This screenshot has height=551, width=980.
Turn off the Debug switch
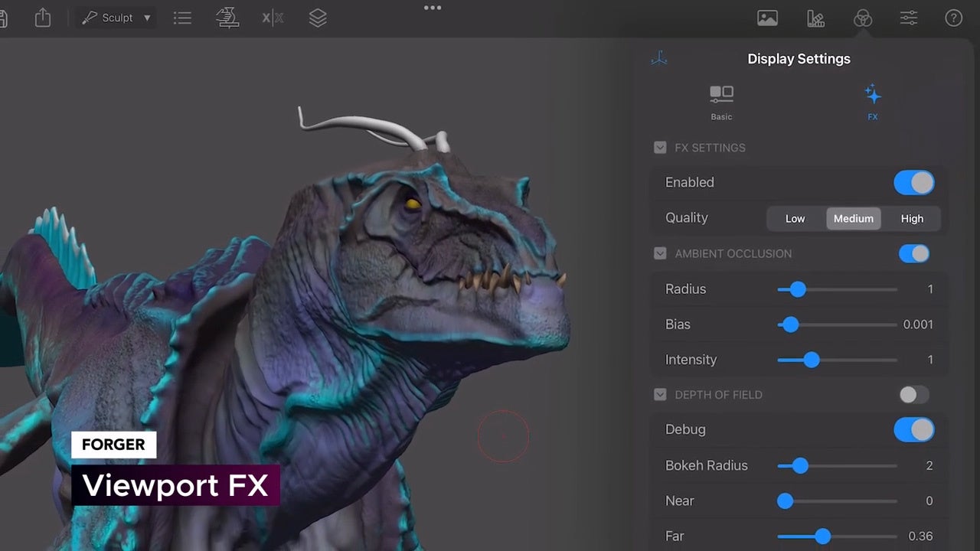point(914,430)
